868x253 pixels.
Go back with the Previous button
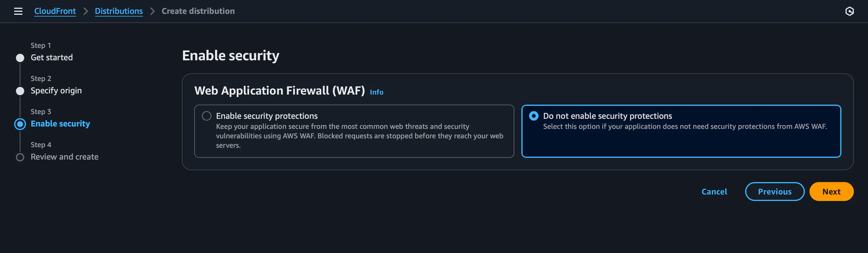pyautogui.click(x=775, y=191)
